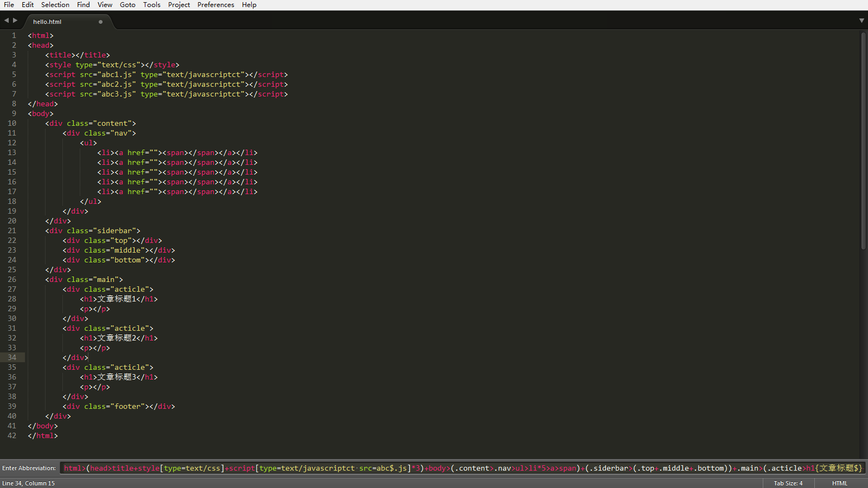Click the h1 文章标题1 line
868x488 pixels.
click(x=119, y=299)
